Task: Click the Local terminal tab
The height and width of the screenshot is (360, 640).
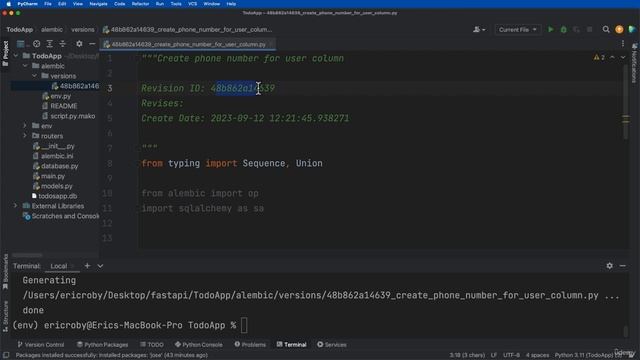Action: tap(58, 266)
